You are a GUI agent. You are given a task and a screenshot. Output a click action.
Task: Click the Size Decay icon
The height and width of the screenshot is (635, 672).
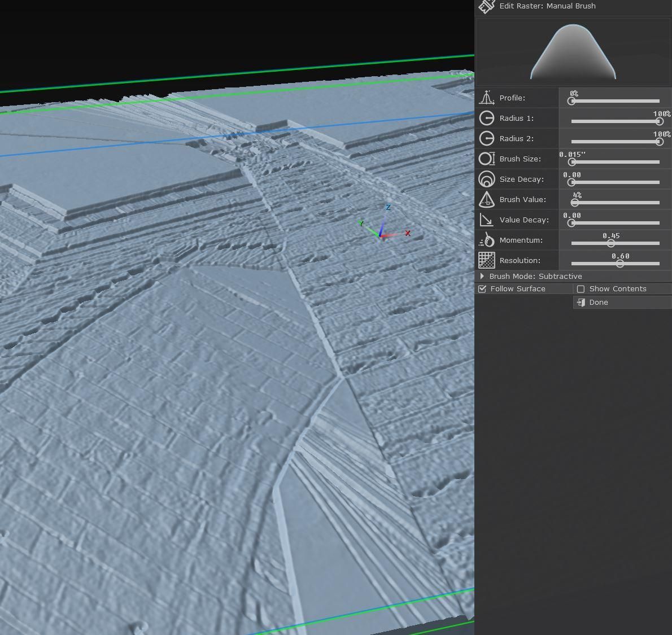pyautogui.click(x=486, y=179)
